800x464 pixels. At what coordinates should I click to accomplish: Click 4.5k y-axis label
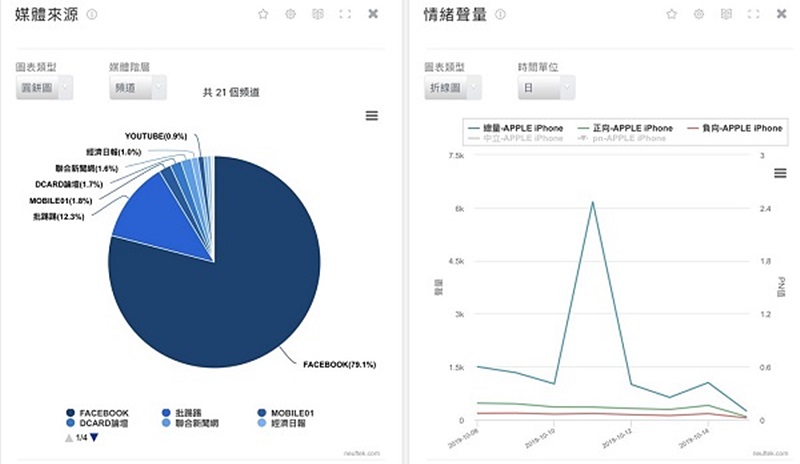(457, 261)
